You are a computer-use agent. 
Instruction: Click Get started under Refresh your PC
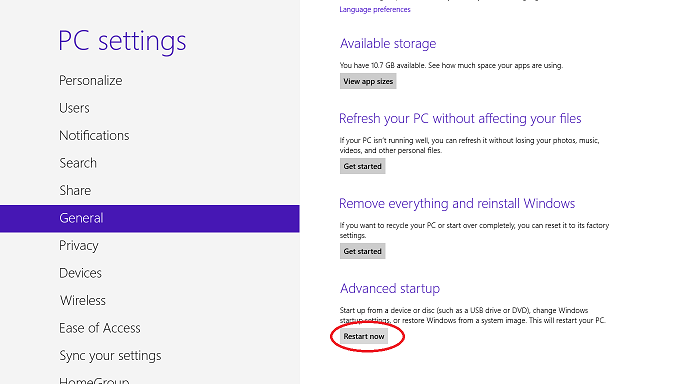pyautogui.click(x=362, y=166)
